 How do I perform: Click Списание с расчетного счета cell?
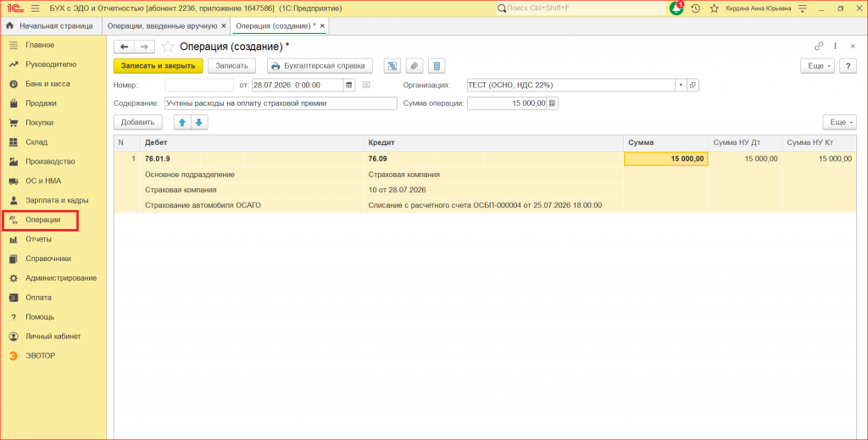494,205
